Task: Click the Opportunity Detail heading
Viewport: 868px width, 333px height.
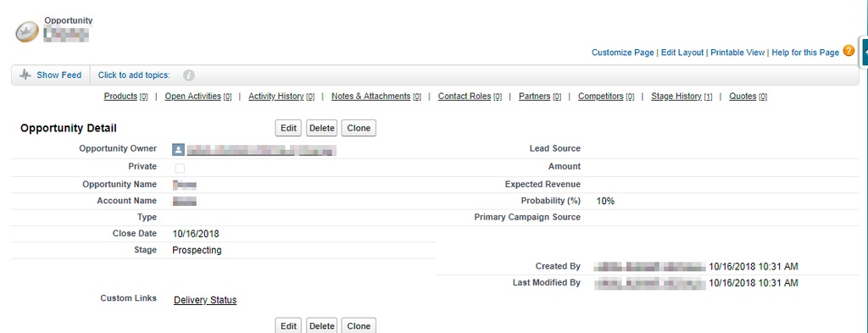Action: click(69, 128)
